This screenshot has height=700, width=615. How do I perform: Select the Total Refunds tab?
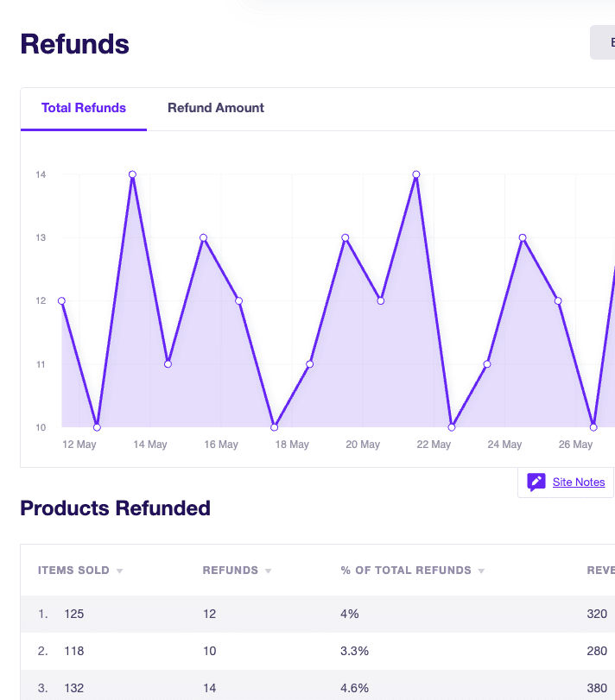coord(84,108)
